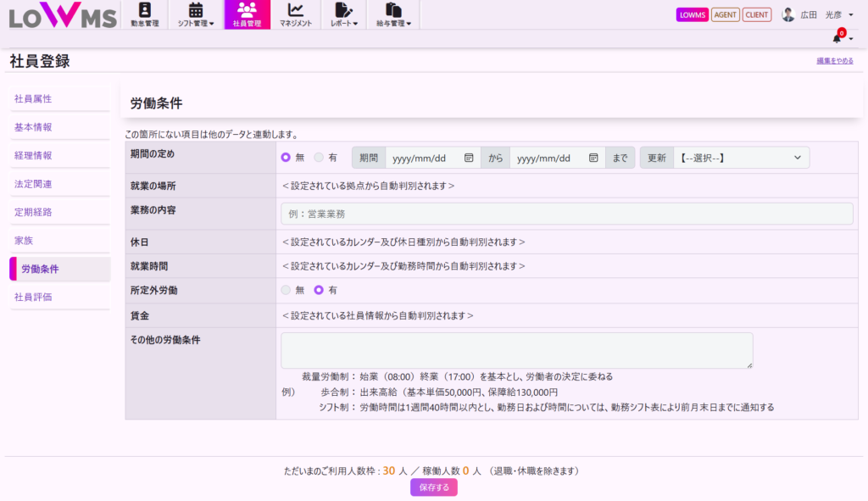Image resolution: width=868 pixels, height=501 pixels.
Task: Click the 保存する button
Action: coord(434,487)
